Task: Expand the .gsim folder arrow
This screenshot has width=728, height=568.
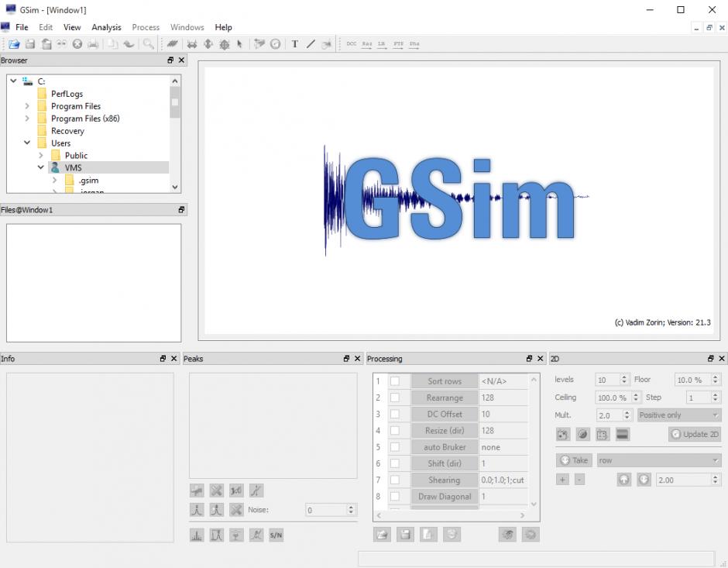Action: pos(55,180)
